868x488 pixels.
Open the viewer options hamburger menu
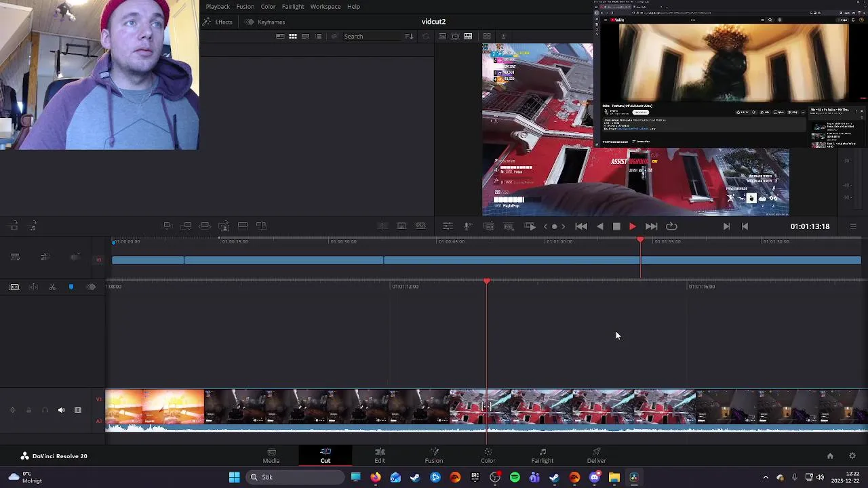click(853, 226)
